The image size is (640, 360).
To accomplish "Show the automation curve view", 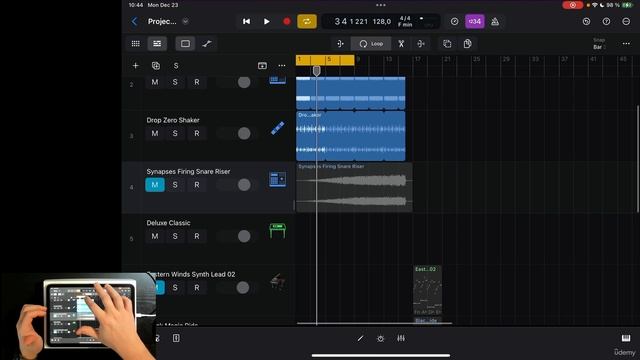I will [207, 44].
